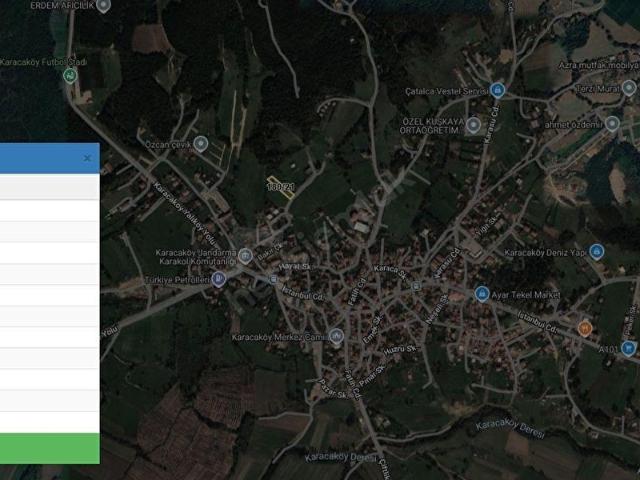Click the Özel Kuşkaya Ortaöğretim pin
Viewport: 640px width, 480px height.
pyautogui.click(x=473, y=125)
